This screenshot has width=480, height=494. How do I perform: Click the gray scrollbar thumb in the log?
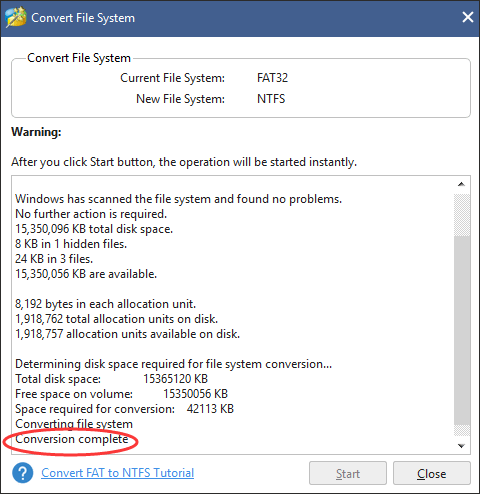462,330
